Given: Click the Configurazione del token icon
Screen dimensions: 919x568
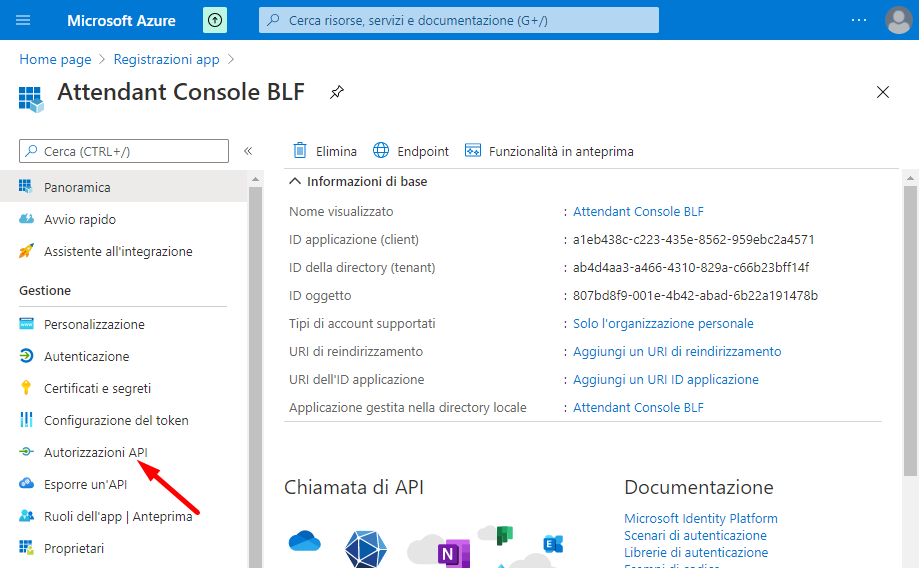Looking at the screenshot, I should [x=26, y=420].
